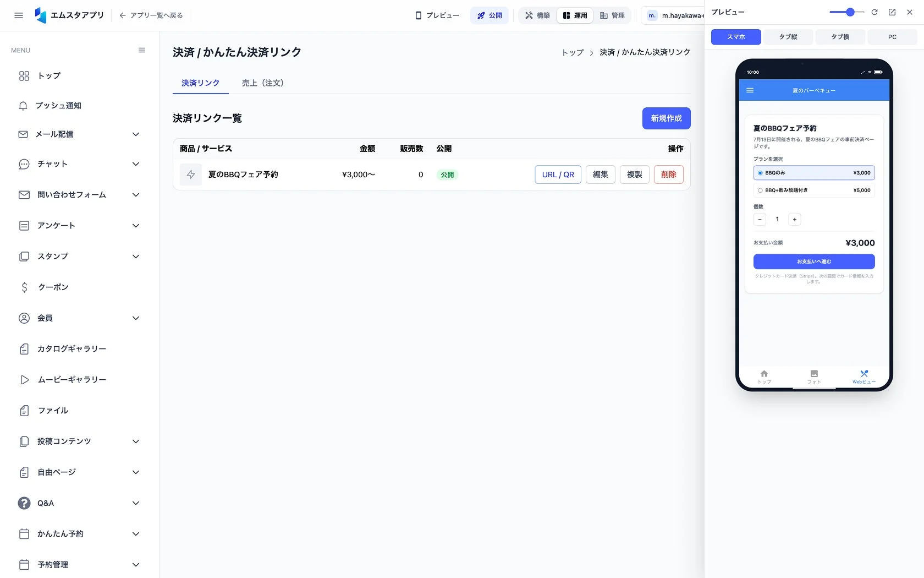Expand the チャット submenu chevron
The width and height of the screenshot is (924, 578).
tap(136, 164)
